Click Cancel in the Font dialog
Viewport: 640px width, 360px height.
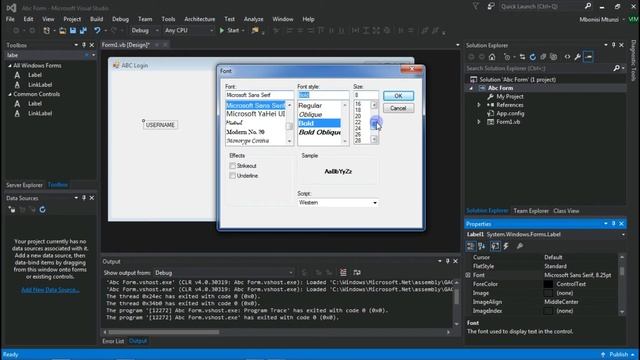(x=398, y=108)
